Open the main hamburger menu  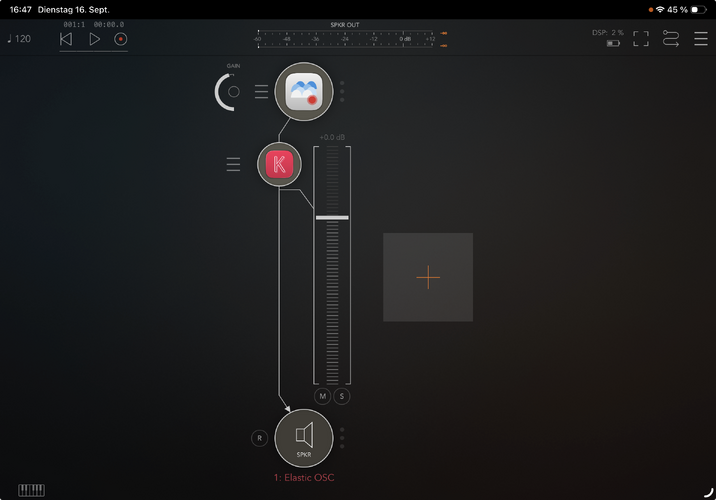pyautogui.click(x=701, y=39)
